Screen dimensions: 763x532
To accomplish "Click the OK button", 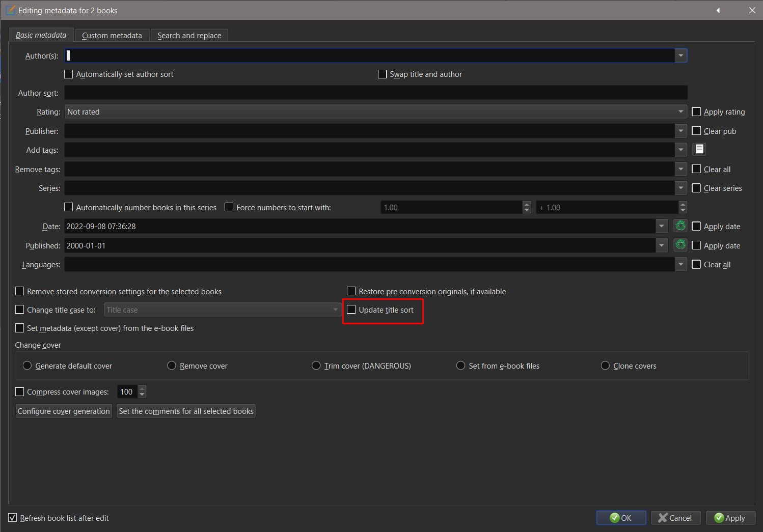I will point(621,518).
